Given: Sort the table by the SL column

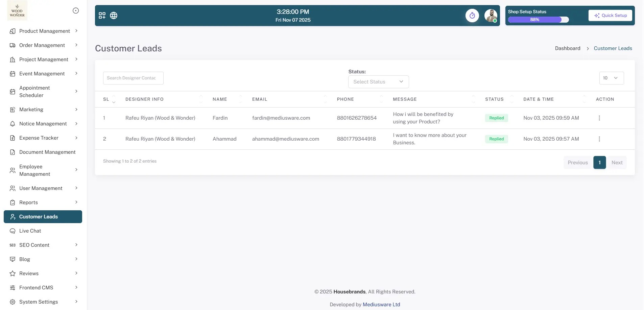Looking at the screenshot, I should pyautogui.click(x=114, y=99).
